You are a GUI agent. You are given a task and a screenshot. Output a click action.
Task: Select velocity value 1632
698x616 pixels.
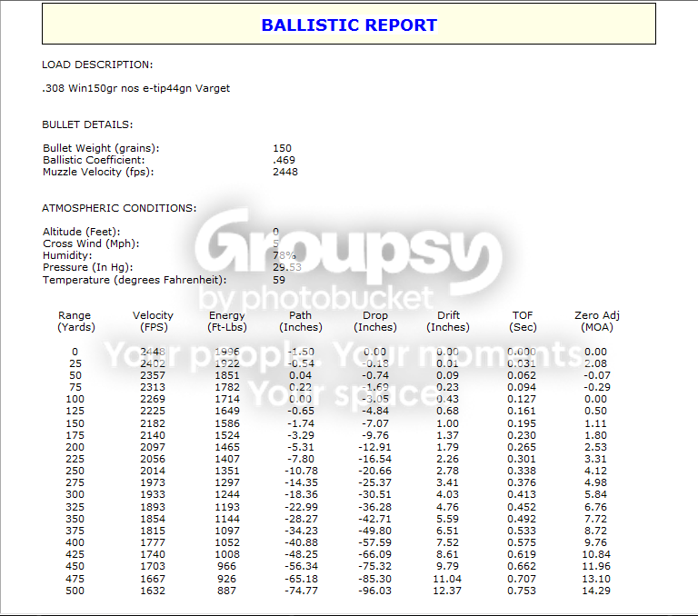tap(153, 591)
